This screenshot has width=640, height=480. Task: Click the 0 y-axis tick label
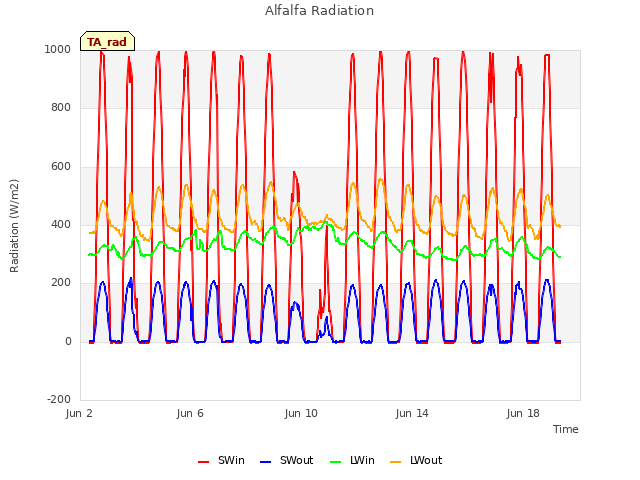[68, 342]
